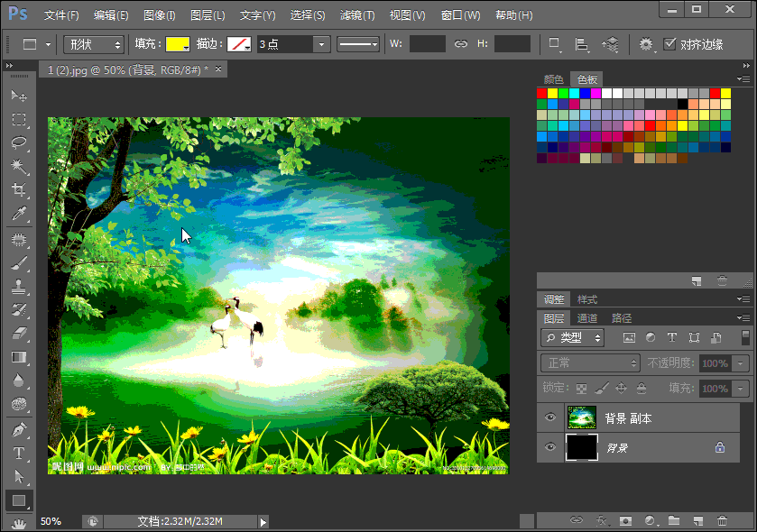The image size is (757, 532).
Task: Toggle visibility of the 背景 layer
Action: pyautogui.click(x=550, y=446)
